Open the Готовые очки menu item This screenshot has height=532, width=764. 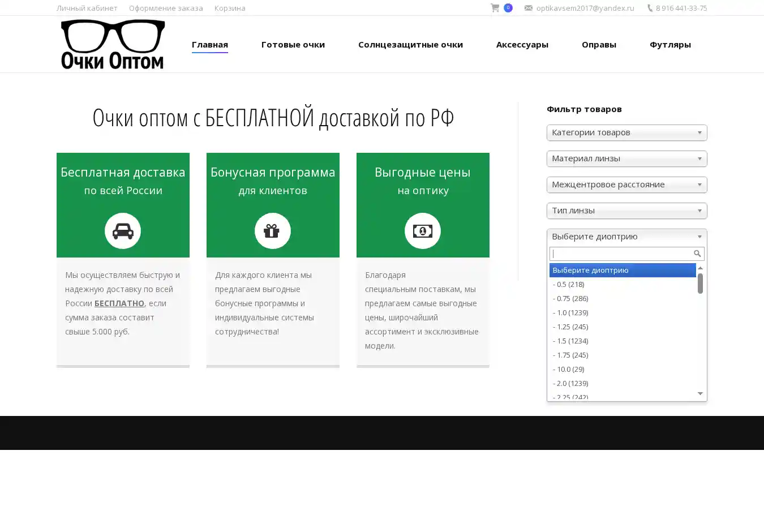click(293, 45)
